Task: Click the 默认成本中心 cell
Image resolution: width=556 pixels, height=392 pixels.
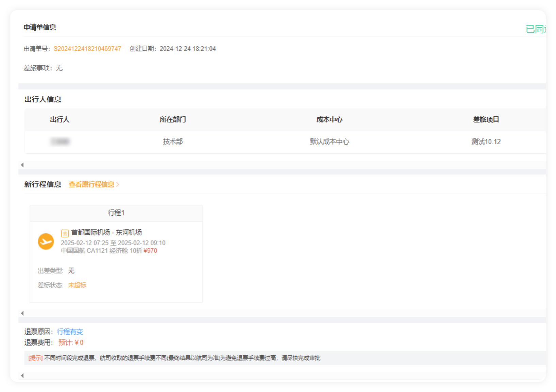Action: 329,142
